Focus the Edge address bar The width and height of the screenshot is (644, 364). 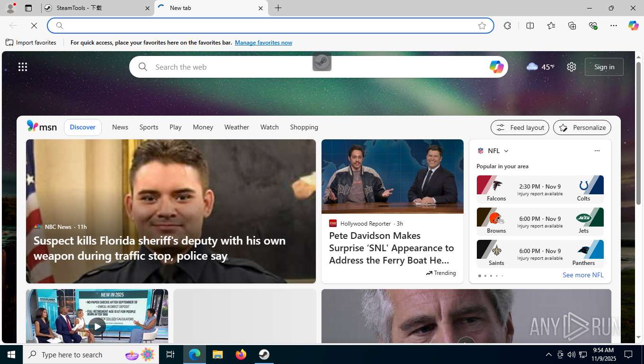click(270, 26)
